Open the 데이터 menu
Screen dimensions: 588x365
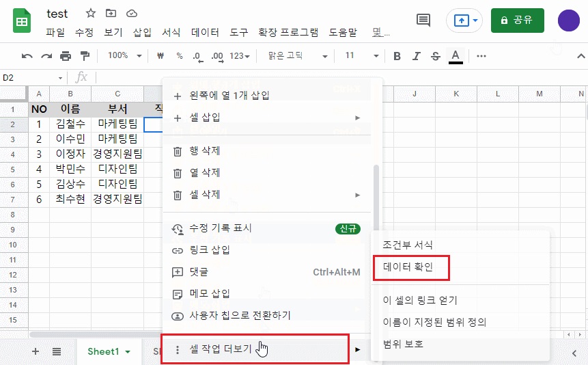205,33
